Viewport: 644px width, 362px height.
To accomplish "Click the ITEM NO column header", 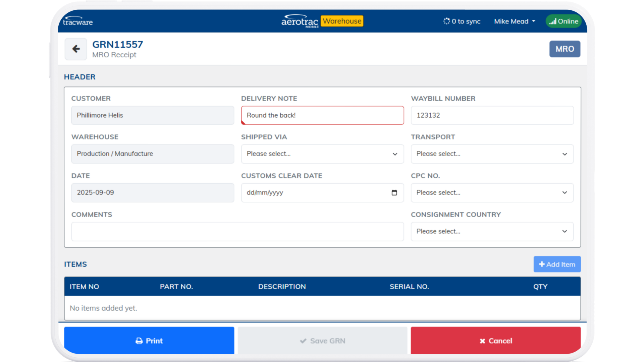I will tap(84, 287).
